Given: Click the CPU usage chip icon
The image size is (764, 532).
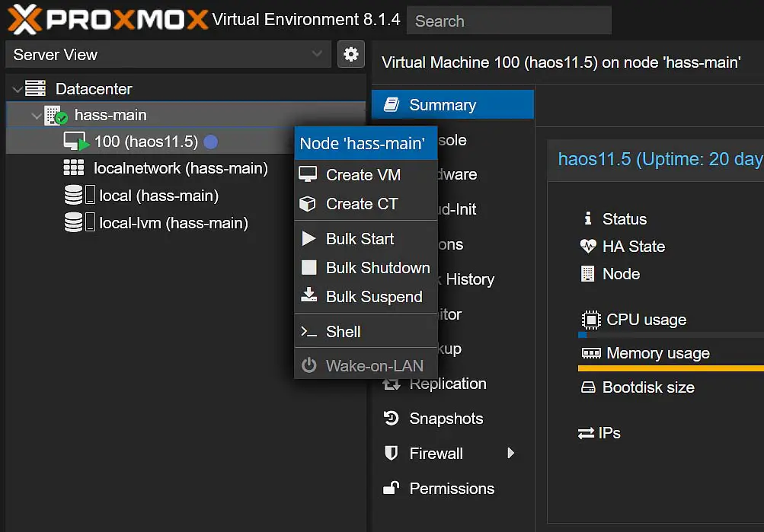Looking at the screenshot, I should (x=591, y=320).
